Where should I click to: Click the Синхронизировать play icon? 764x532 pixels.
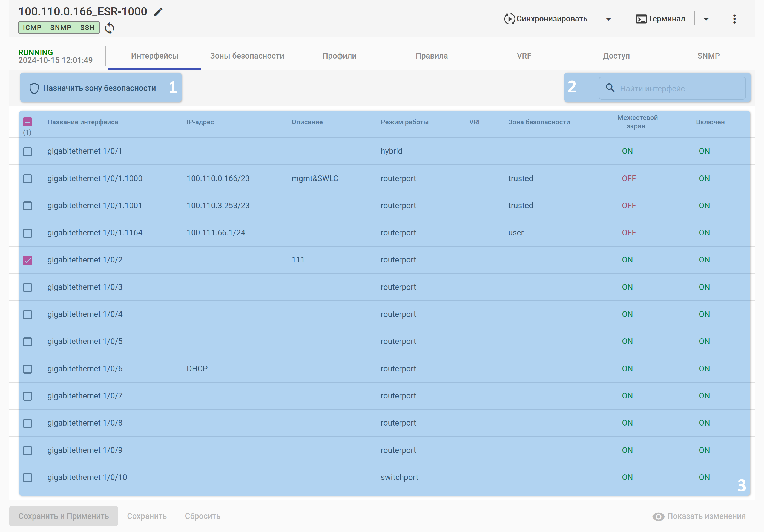coord(509,19)
